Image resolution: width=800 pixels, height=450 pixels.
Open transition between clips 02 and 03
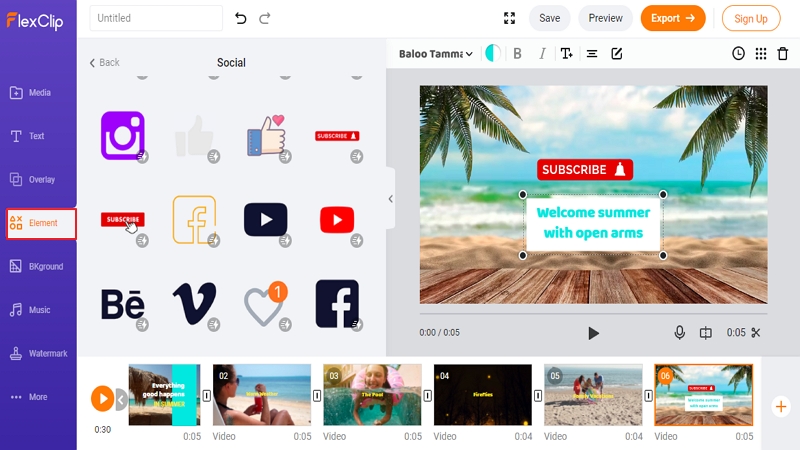pyautogui.click(x=317, y=395)
